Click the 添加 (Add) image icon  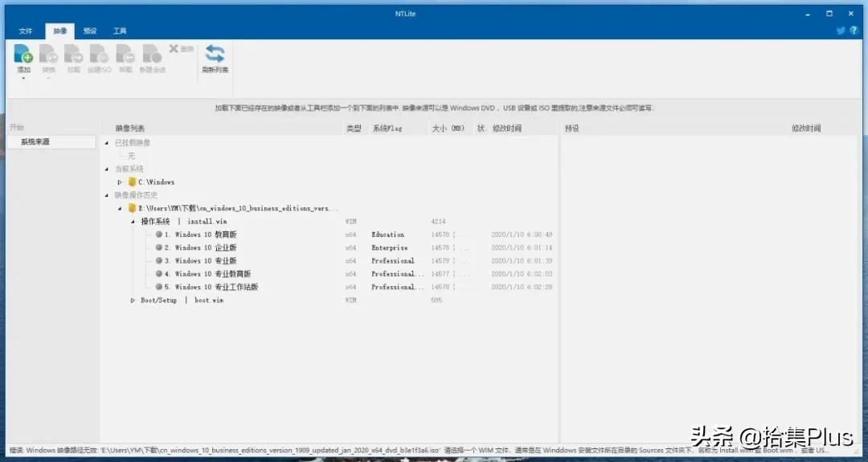[23, 54]
